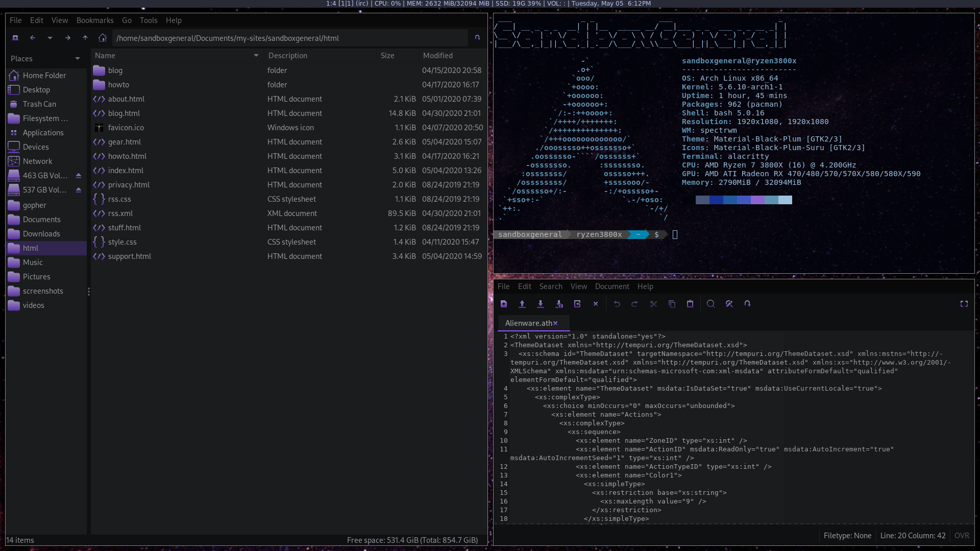Viewport: 980px width, 551px height.
Task: Open the history dropdown arrow
Action: (x=50, y=38)
